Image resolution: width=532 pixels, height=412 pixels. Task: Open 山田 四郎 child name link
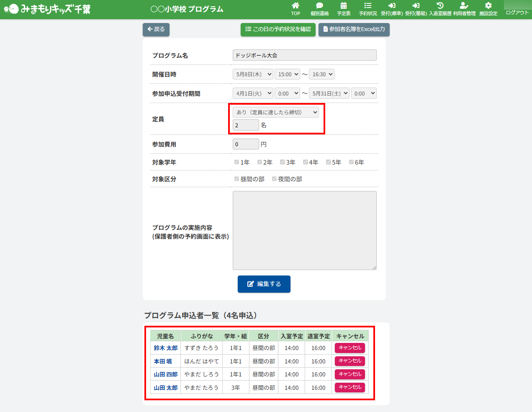pos(166,374)
